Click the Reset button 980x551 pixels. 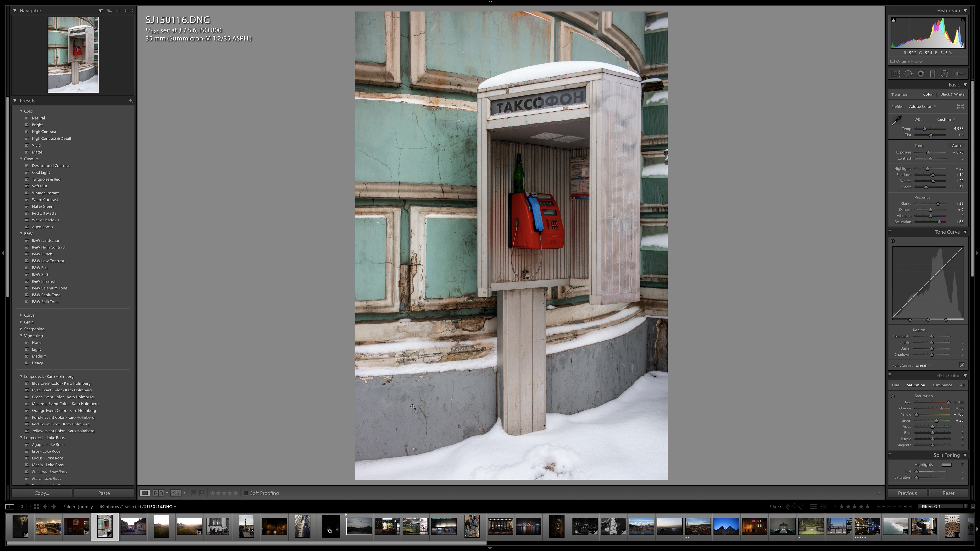[x=948, y=493]
